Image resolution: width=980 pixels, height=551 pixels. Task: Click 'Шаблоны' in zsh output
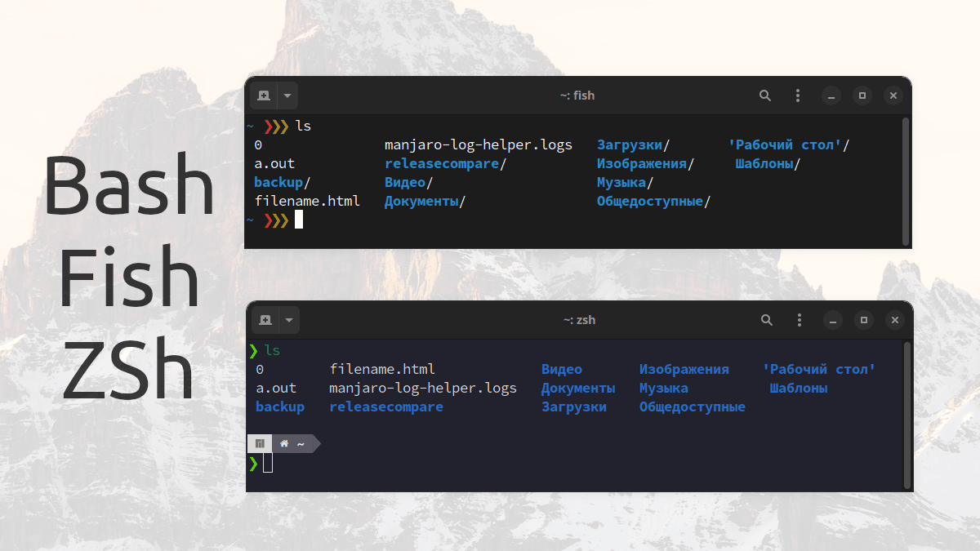click(799, 389)
